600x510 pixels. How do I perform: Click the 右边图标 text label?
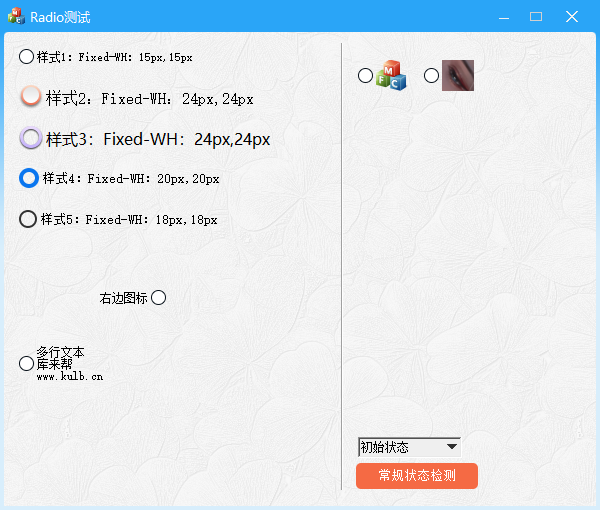(x=123, y=298)
